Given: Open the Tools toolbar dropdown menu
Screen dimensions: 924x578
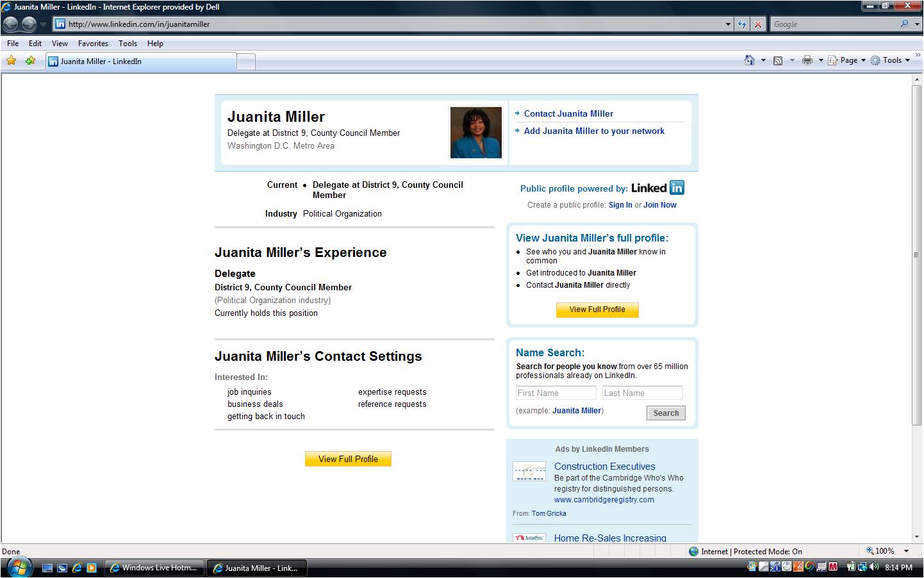Looking at the screenshot, I should [890, 60].
